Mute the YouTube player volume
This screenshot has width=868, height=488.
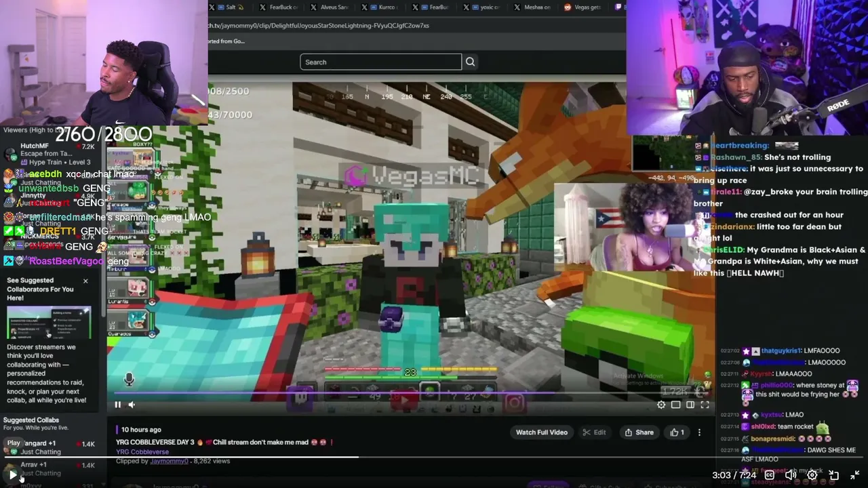791,475
